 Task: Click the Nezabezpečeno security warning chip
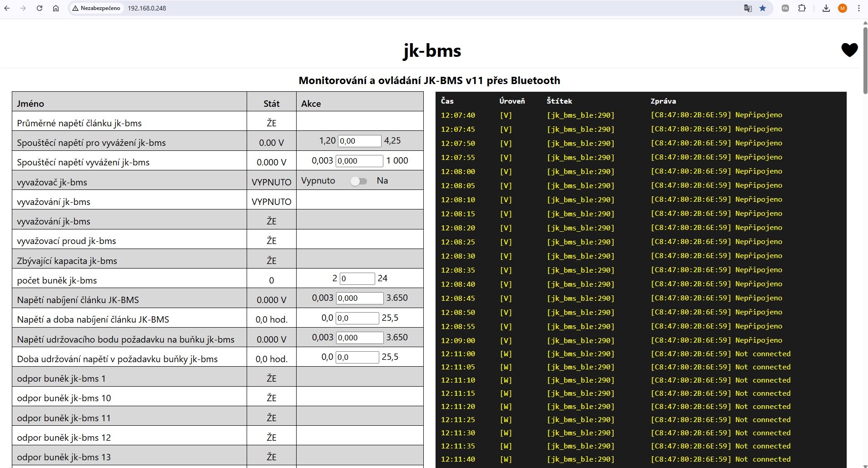[x=96, y=8]
